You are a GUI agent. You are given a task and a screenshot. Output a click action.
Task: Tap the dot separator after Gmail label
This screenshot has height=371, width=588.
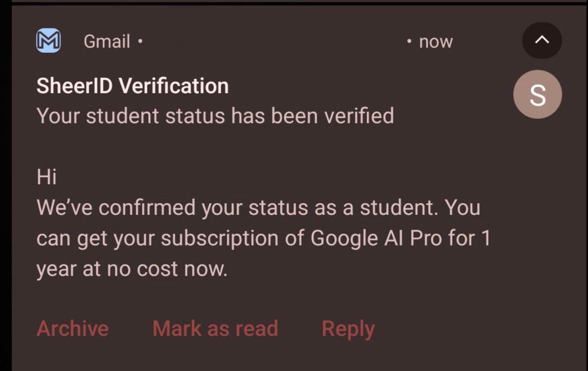tap(140, 41)
